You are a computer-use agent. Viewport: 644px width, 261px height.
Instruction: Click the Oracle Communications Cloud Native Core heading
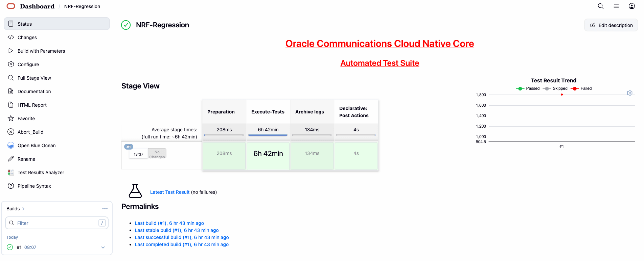pos(379,44)
